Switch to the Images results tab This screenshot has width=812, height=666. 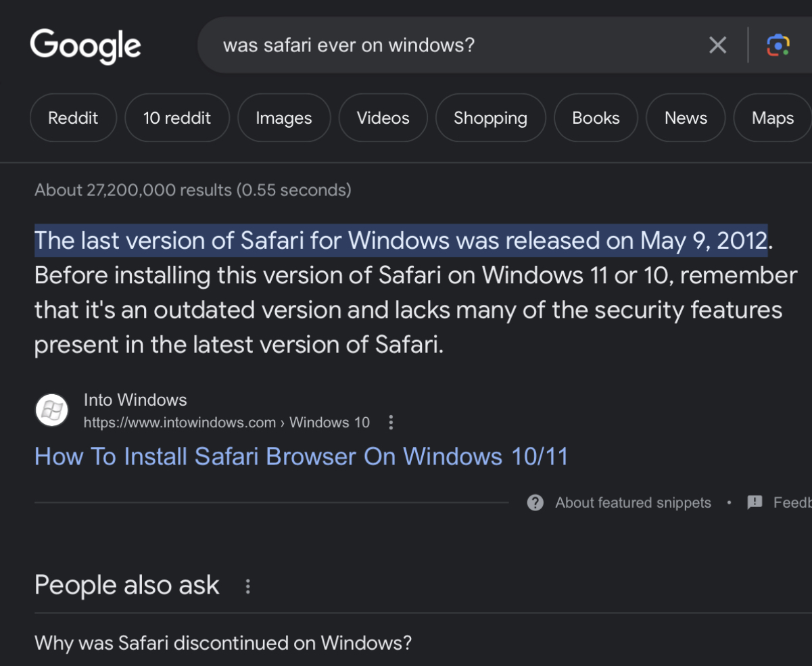[284, 118]
